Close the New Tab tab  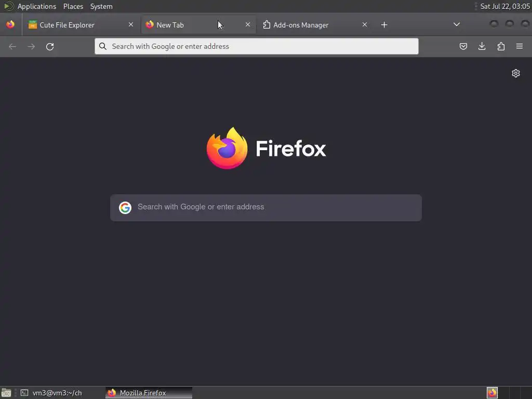pyautogui.click(x=248, y=24)
